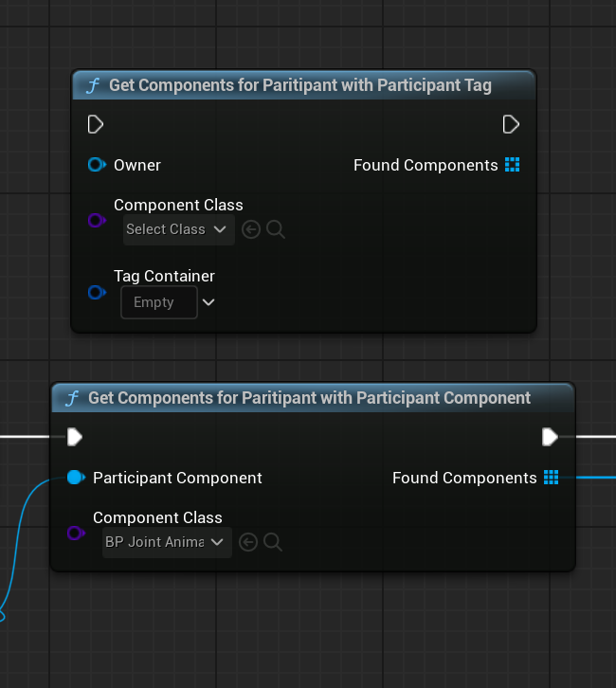616x688 pixels.
Task: Open the BP Joint Anima class dropdown
Action: click(x=167, y=542)
